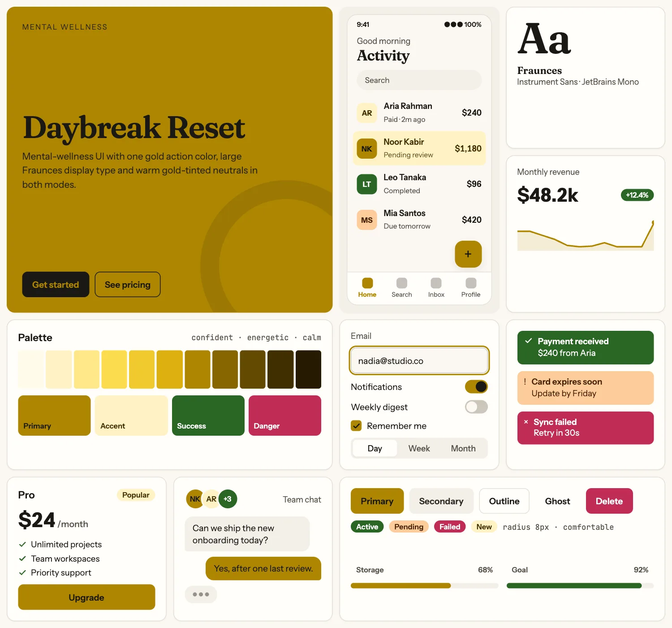Click the See pricing button
The height and width of the screenshot is (628, 672).
(x=128, y=285)
